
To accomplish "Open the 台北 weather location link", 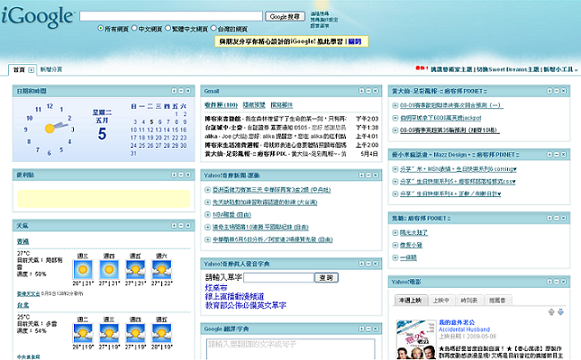I will [23, 305].
